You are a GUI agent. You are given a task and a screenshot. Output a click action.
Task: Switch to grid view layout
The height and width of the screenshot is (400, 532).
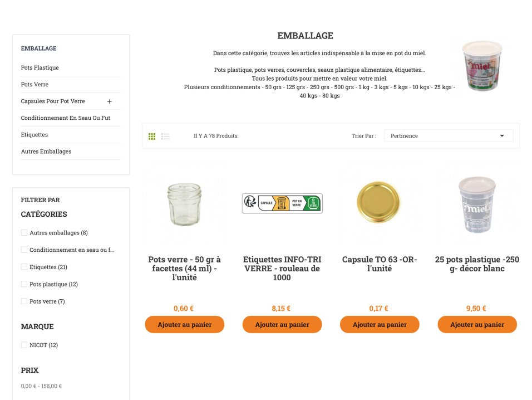tap(152, 136)
